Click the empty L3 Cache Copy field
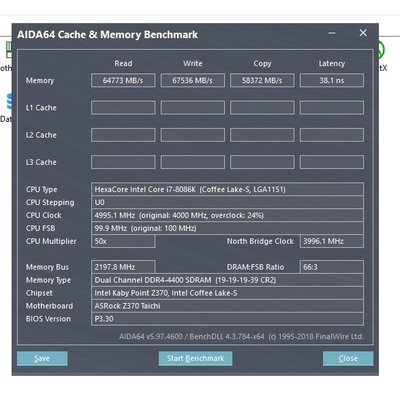The width and height of the screenshot is (400, 397). 262,162
